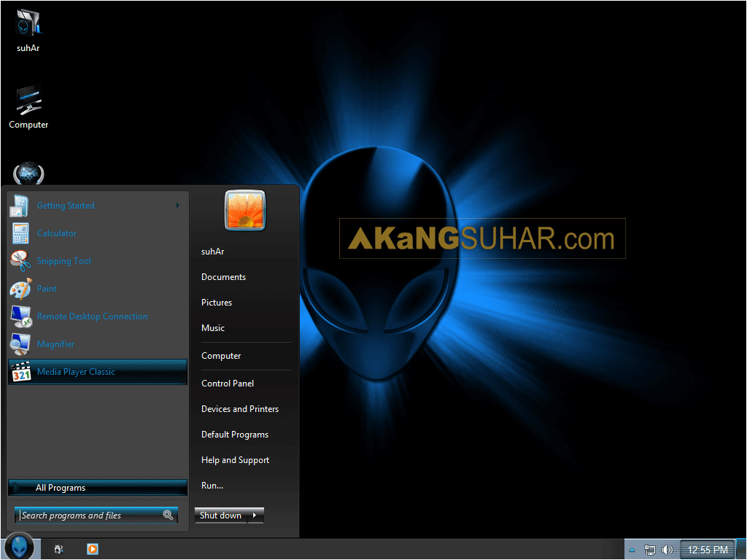This screenshot has height=560, width=747.
Task: Click the search magnifier icon
Action: click(168, 515)
